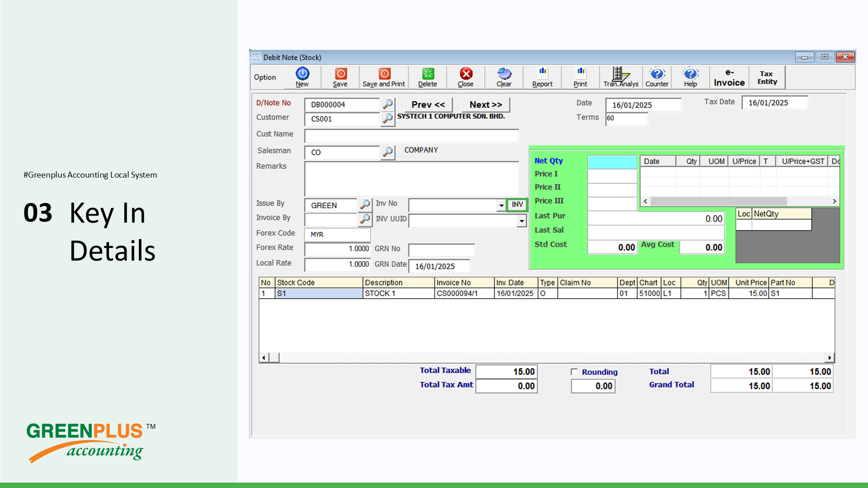This screenshot has width=868, height=488.
Task: Open the Help icon
Action: point(690,77)
